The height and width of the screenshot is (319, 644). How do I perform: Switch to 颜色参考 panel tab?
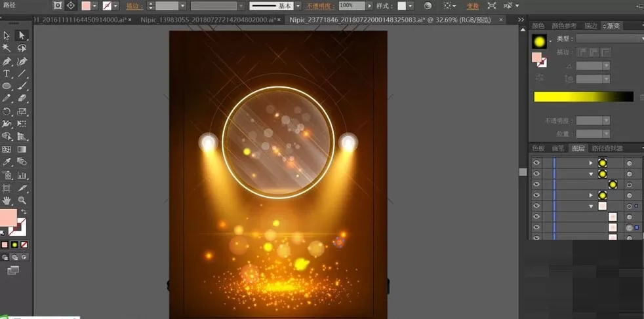tap(564, 26)
